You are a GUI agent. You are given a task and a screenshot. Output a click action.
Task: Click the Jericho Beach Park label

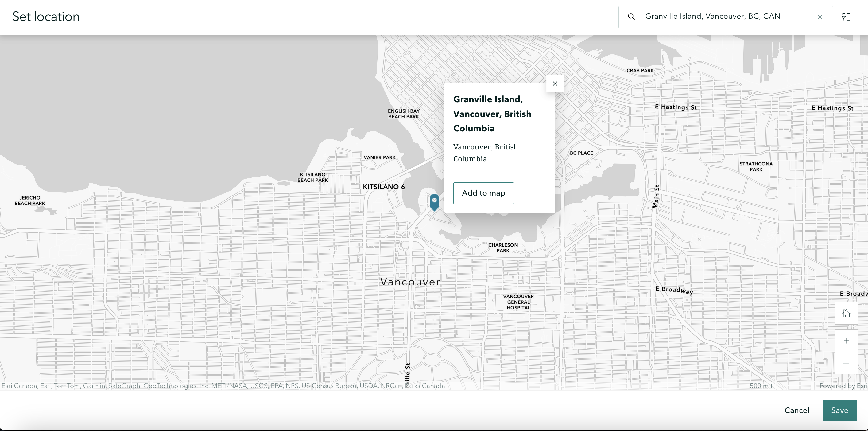click(x=30, y=200)
